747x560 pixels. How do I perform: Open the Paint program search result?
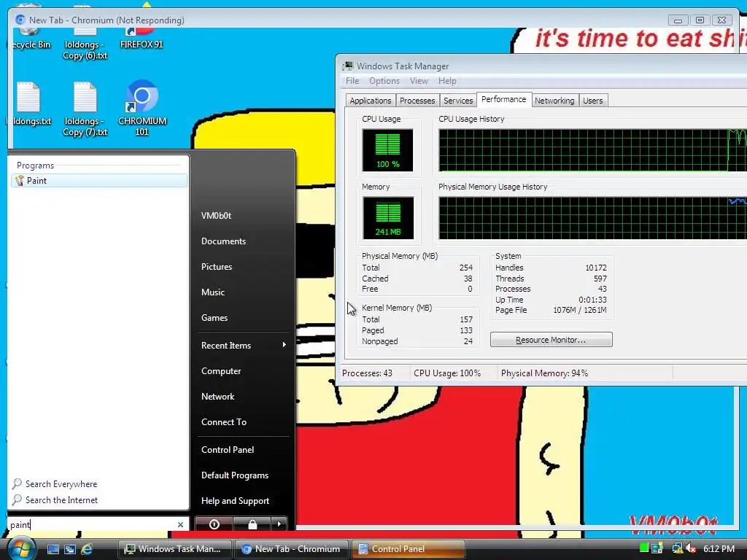tap(98, 181)
